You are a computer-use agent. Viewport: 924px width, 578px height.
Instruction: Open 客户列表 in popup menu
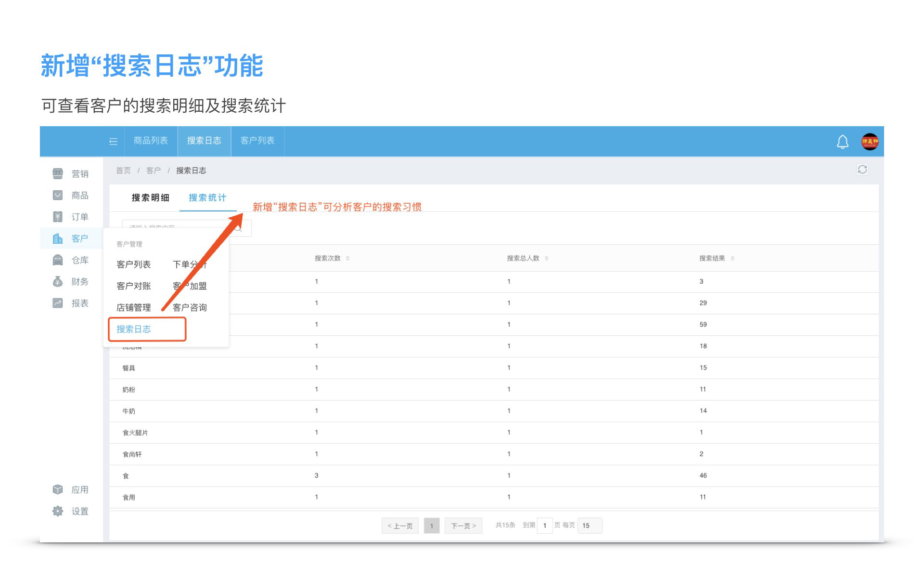pos(134,264)
